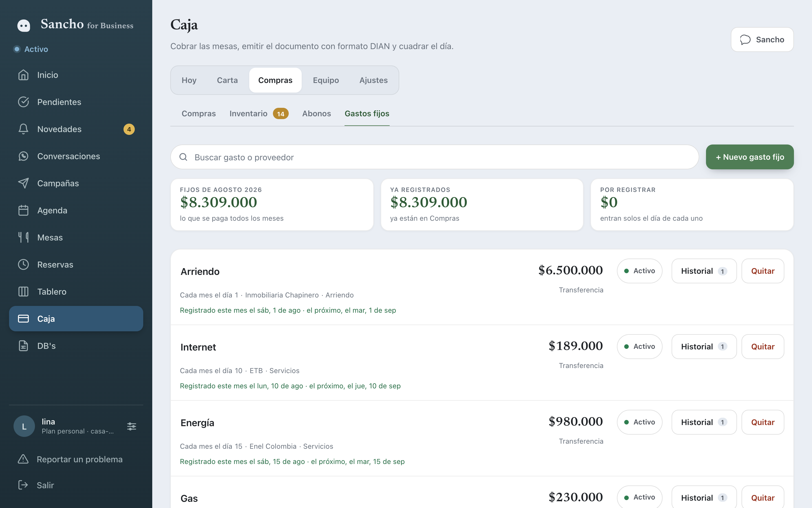Click the Inicio home icon
This screenshot has height=508, width=812.
click(x=23, y=75)
